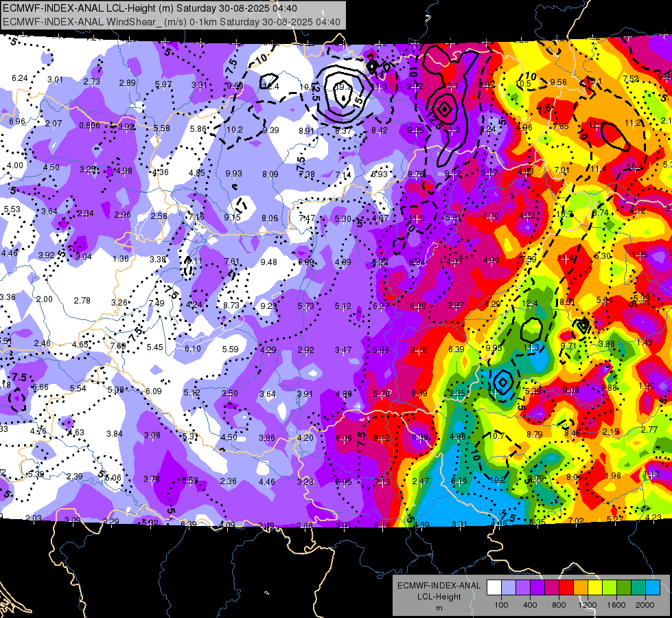Image resolution: width=672 pixels, height=618 pixels.
Task: Select the value 2.73 on the map
Action: (92, 82)
